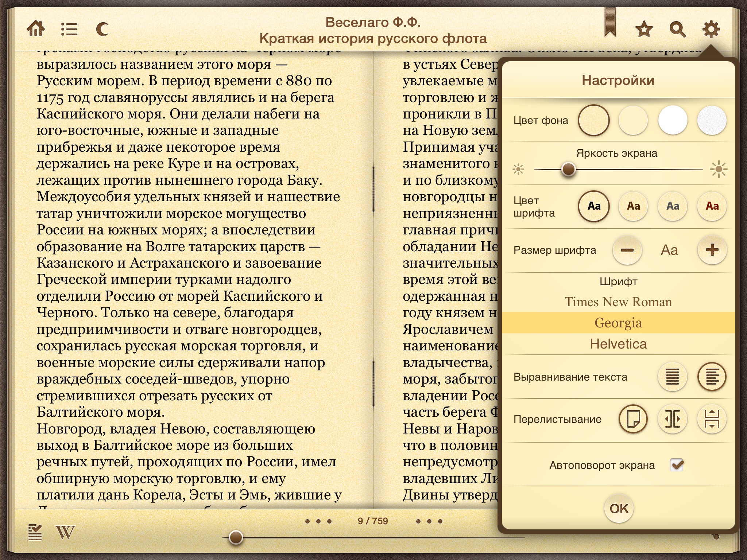Pick the Helvetica font

(618, 344)
